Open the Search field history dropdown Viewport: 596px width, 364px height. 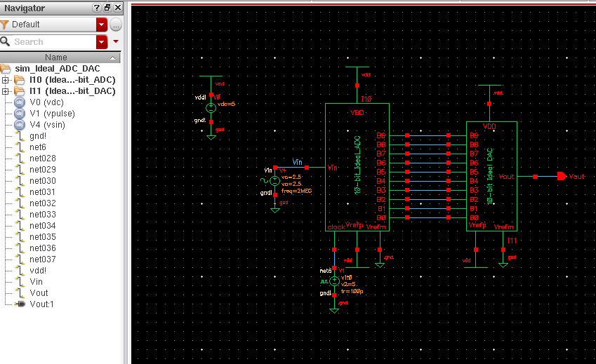point(101,42)
